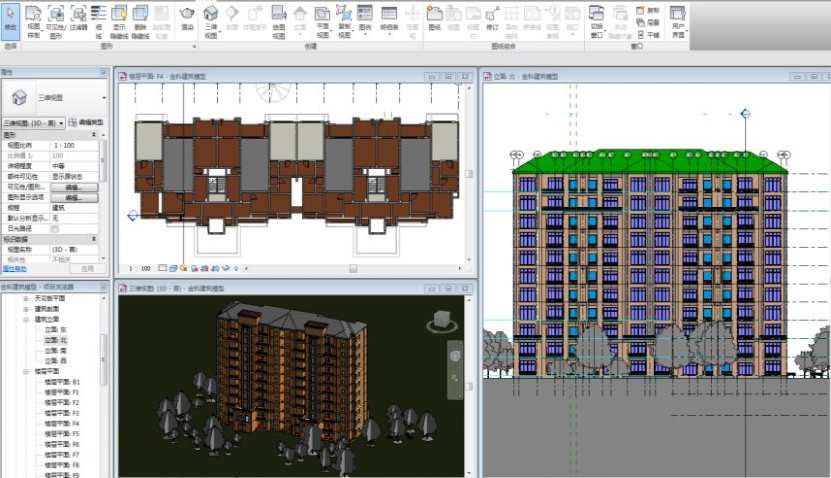Click Replicate window (复制) icon
This screenshot has height=478, width=831.
pyautogui.click(x=648, y=10)
